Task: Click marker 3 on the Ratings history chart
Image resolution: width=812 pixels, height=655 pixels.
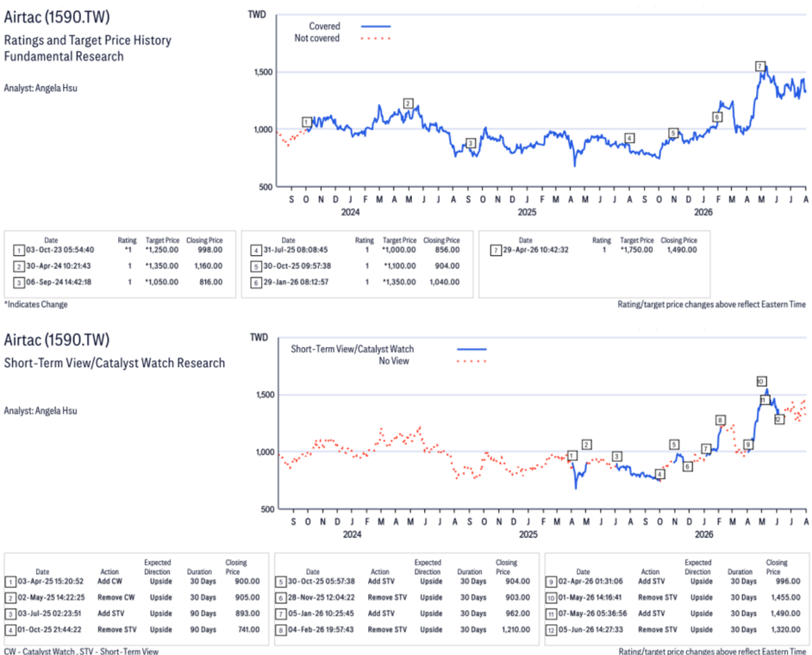Action: pos(470,143)
